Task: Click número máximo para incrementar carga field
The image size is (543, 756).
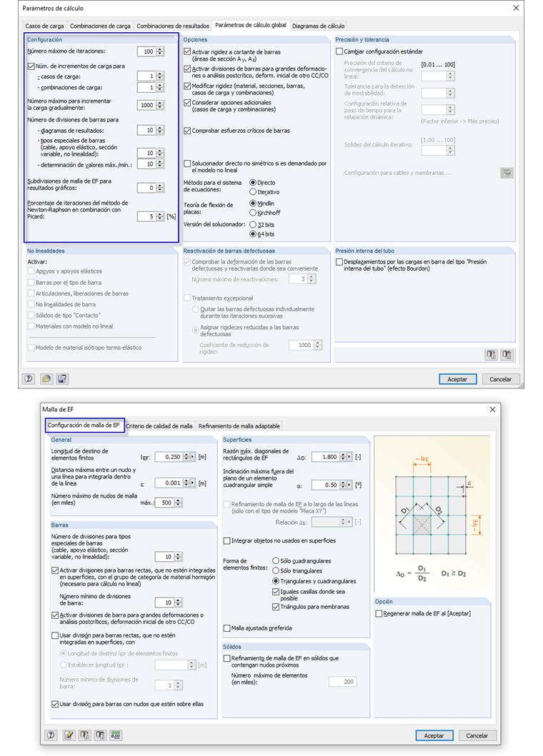Action: tap(146, 105)
